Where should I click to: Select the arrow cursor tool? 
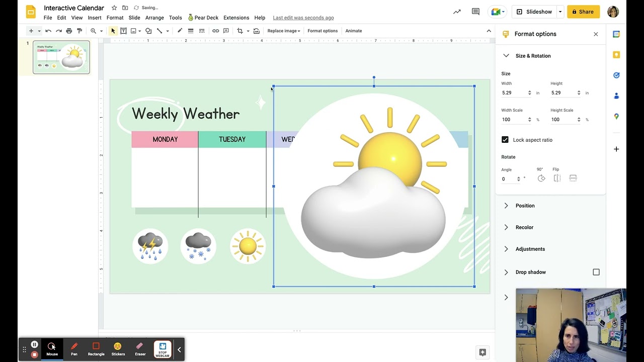113,31
